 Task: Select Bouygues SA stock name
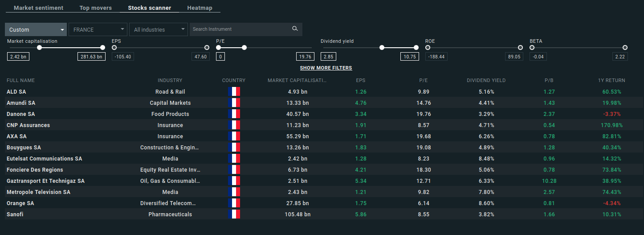click(24, 148)
